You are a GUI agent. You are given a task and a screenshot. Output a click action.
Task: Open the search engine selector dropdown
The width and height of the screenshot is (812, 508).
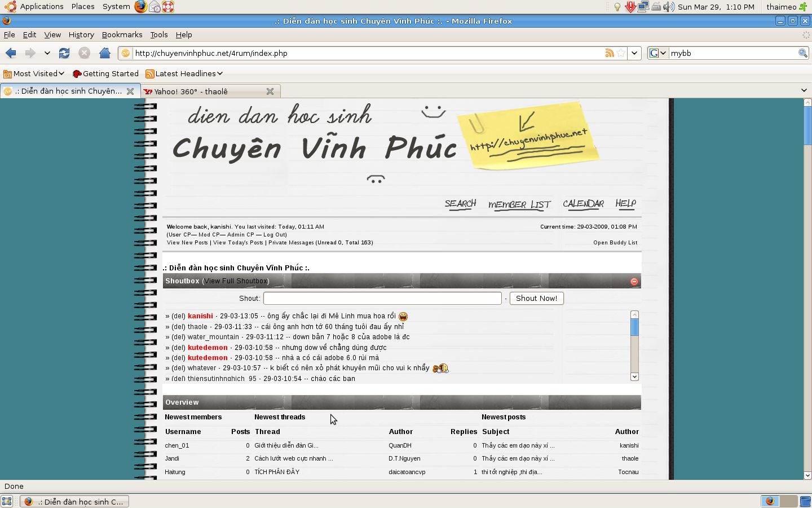click(657, 53)
